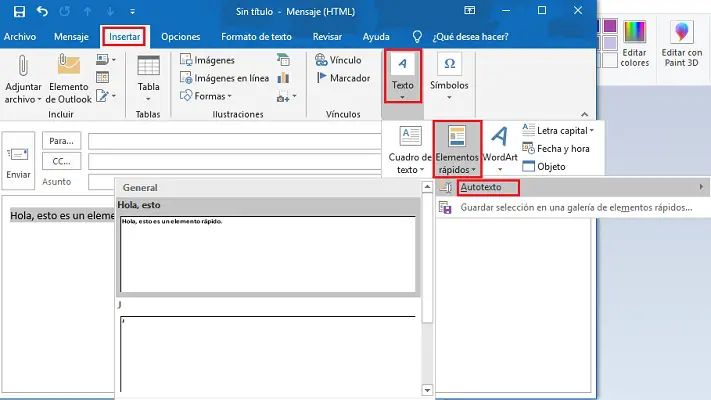
Task: Insert a Marcador bookmark
Action: pos(343,78)
